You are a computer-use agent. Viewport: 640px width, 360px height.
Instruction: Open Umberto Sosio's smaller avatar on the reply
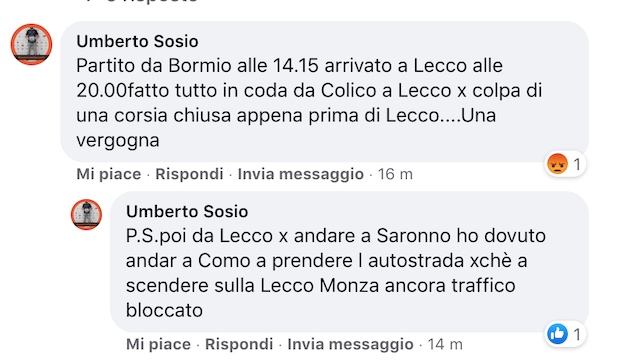[86, 214]
